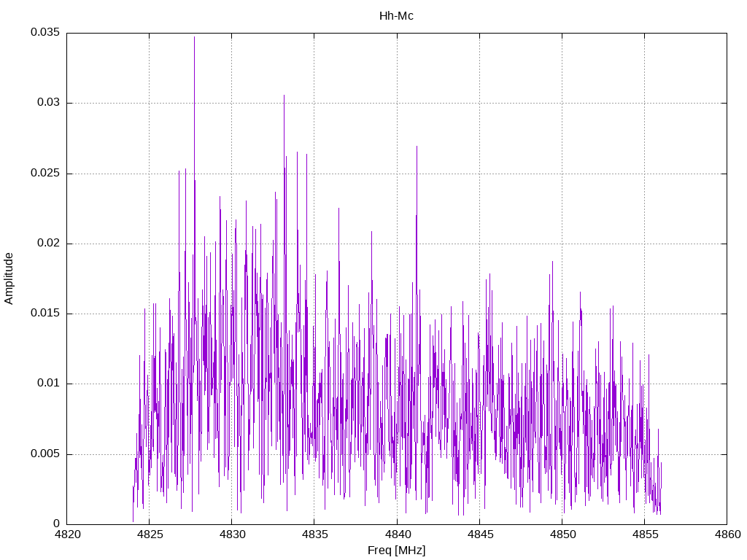Viewport: 747px width, 560px height.
Task: Click the spectrum peak tip near 4841 MHz
Action: point(417,147)
